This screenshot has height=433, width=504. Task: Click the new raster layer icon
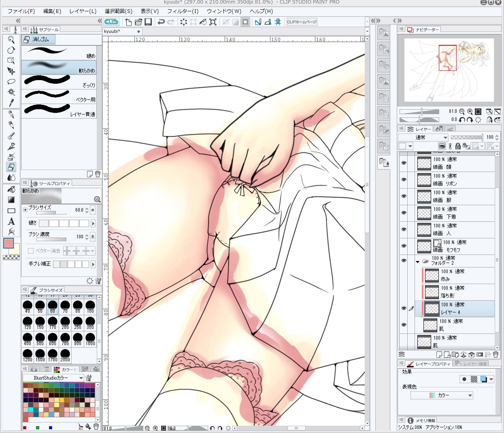pyautogui.click(x=439, y=355)
